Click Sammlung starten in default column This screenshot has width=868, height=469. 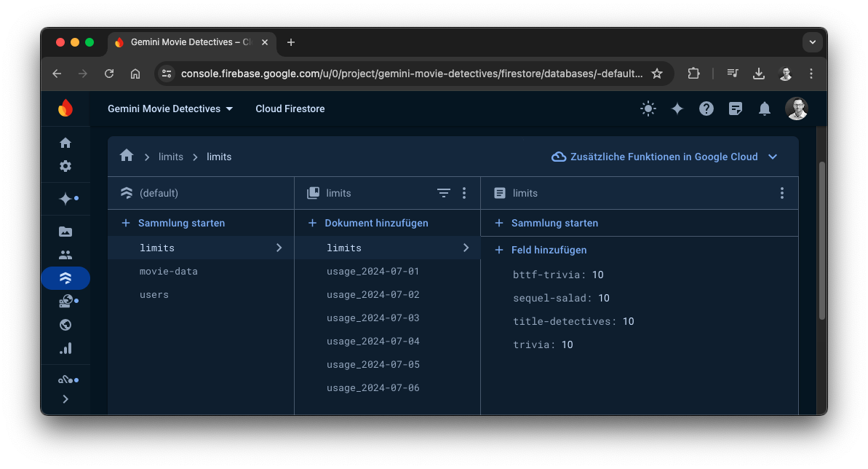pos(173,223)
